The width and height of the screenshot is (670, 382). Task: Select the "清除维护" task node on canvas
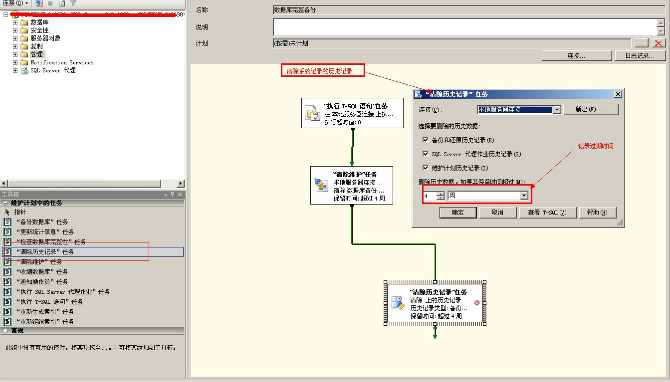coord(351,185)
